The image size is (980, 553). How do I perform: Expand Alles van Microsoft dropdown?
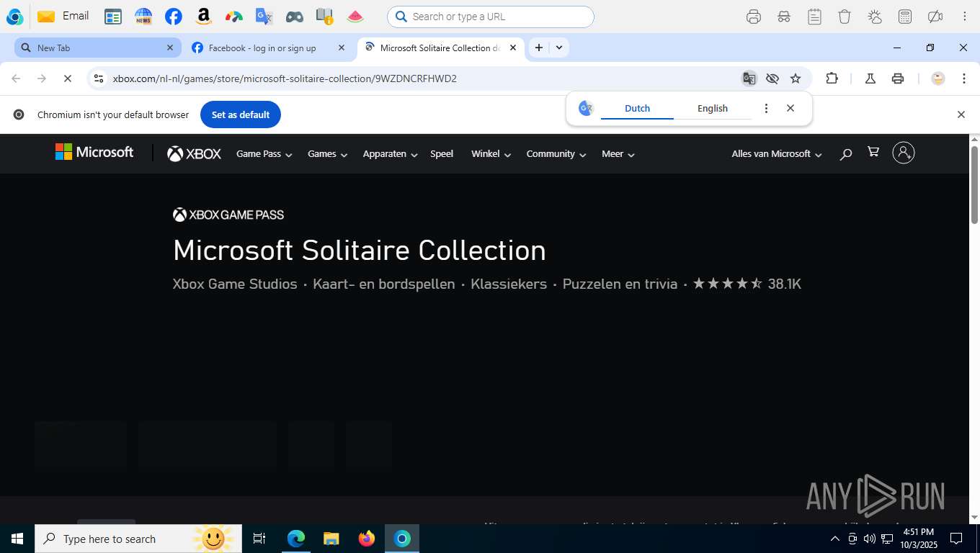tap(777, 154)
